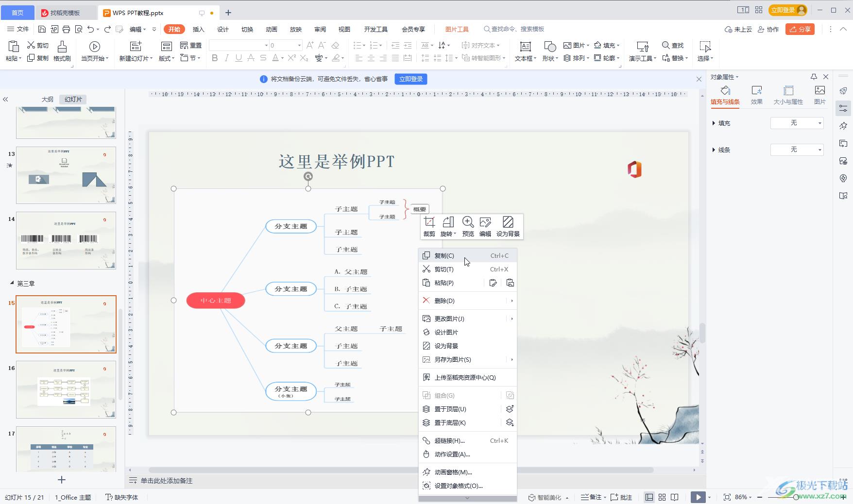Choose Copy (复制) in context menu
The image size is (853, 504).
(467, 255)
